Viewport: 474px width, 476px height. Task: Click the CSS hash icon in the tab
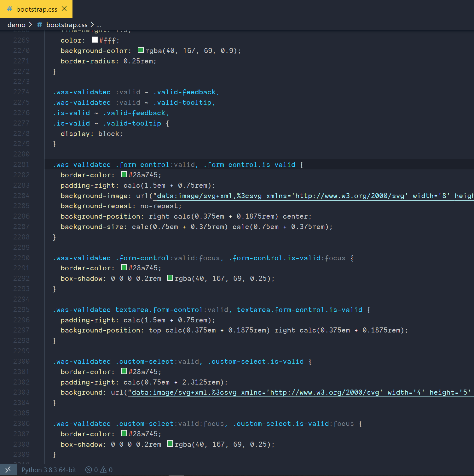pos(9,9)
